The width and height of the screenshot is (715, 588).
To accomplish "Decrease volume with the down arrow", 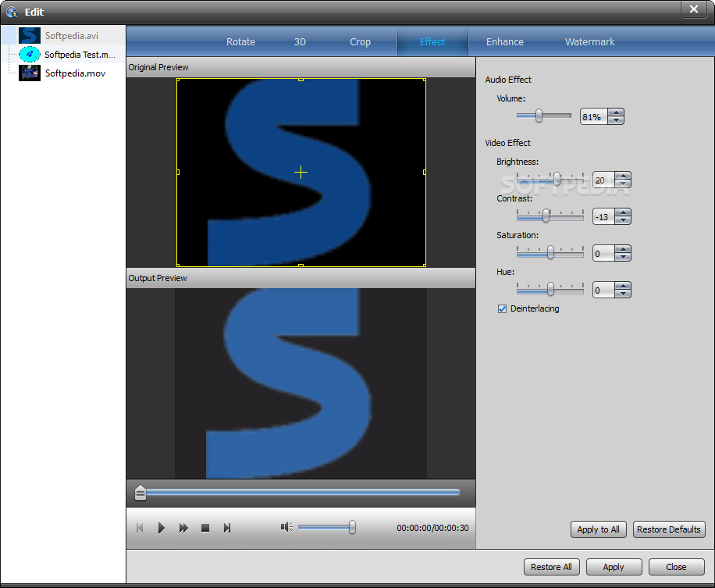I will 616,120.
